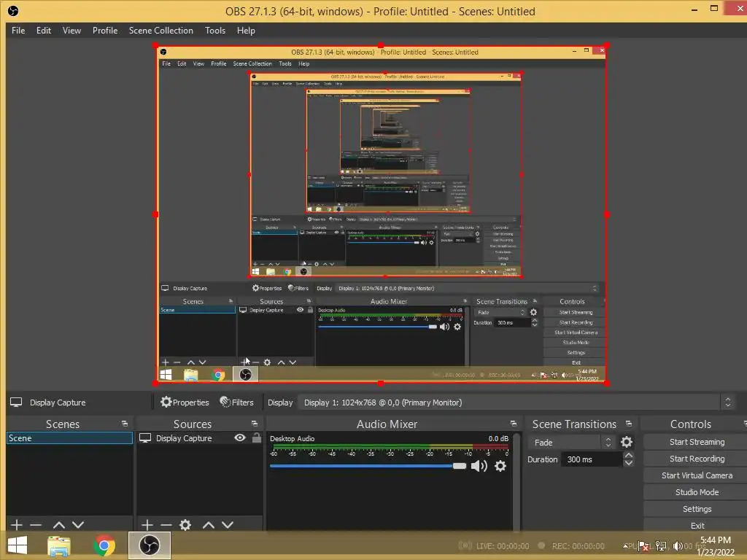Open transition properties gear icon
This screenshot has width=747, height=560.
(627, 443)
